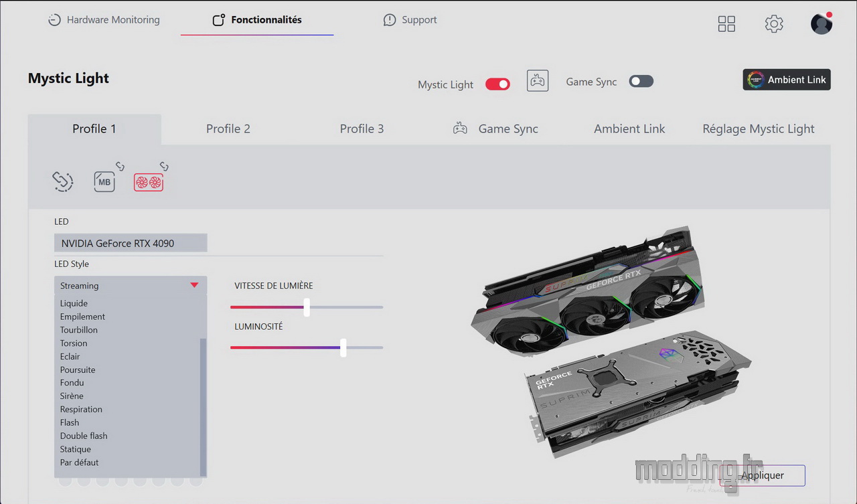
Task: Choose Tourbillon LED style
Action: coord(78,330)
